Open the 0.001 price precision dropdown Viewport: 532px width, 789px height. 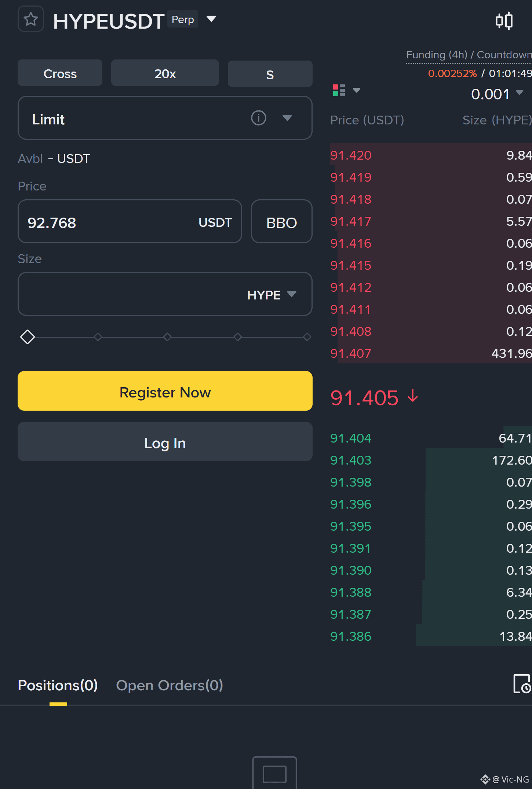497,94
